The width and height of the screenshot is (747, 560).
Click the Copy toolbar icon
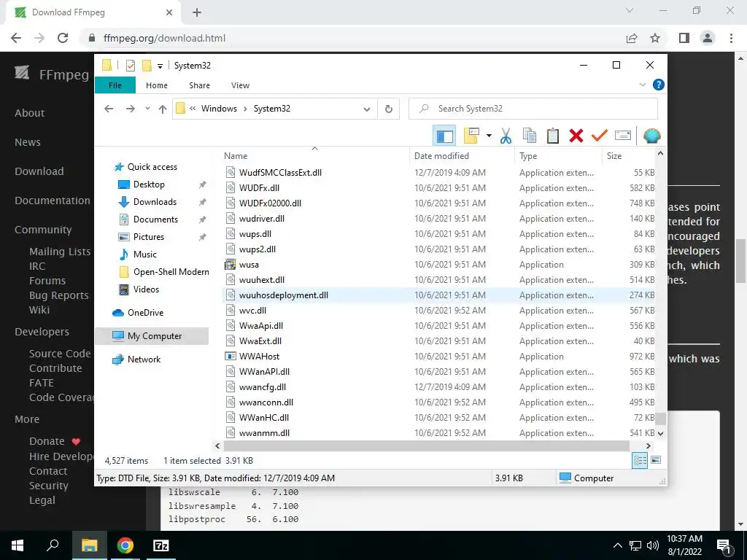530,136
